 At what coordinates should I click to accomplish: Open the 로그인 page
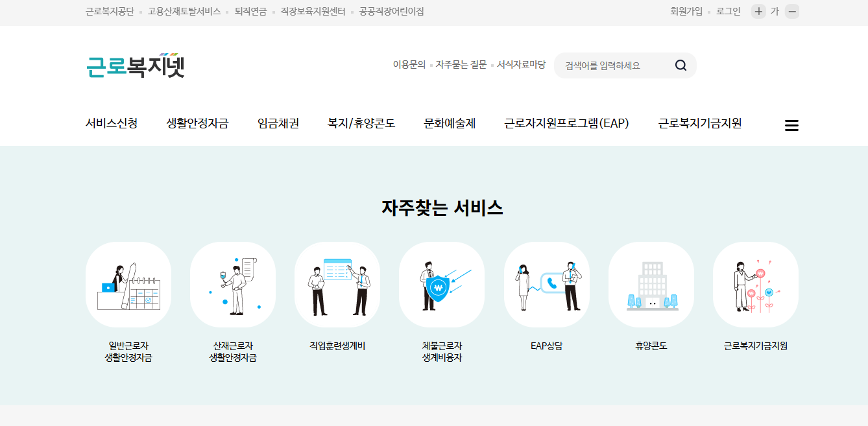tap(729, 11)
